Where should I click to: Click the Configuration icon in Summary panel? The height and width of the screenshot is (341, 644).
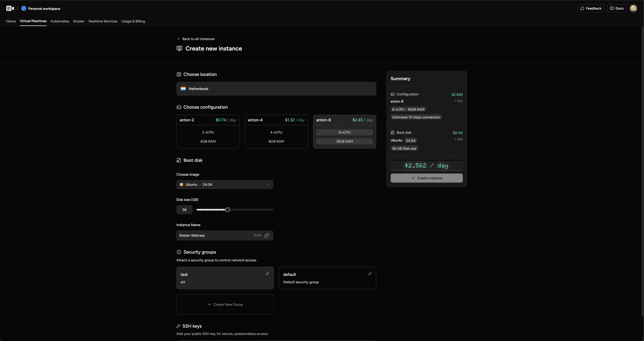[393, 94]
